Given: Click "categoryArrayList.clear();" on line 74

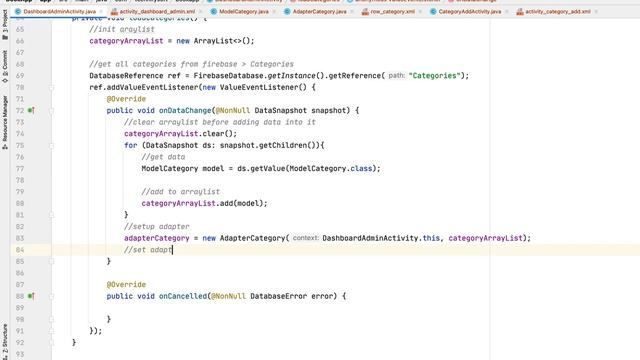Looking at the screenshot, I should click(180, 134).
